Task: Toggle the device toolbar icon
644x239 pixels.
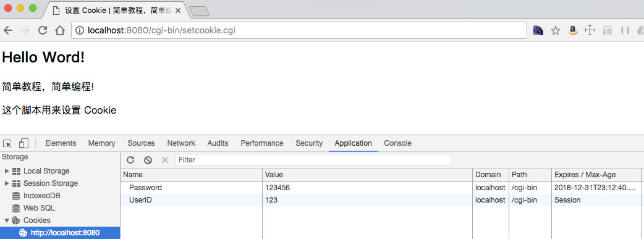Action: [x=23, y=143]
